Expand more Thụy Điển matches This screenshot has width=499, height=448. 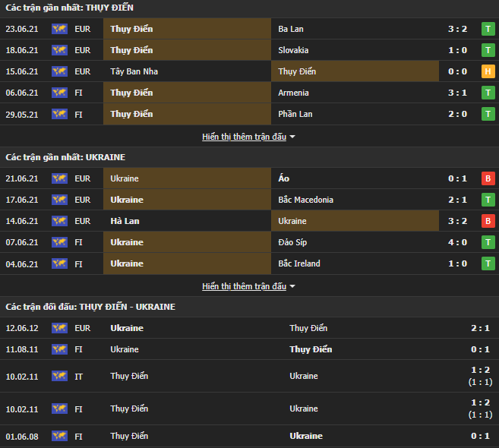(x=244, y=137)
